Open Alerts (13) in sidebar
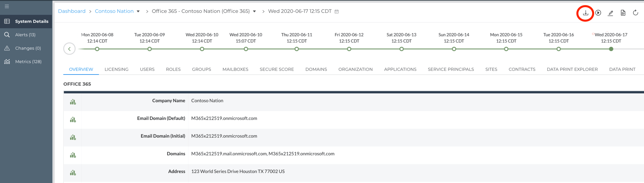Viewport: 644px width, 183px height. pyautogui.click(x=26, y=35)
